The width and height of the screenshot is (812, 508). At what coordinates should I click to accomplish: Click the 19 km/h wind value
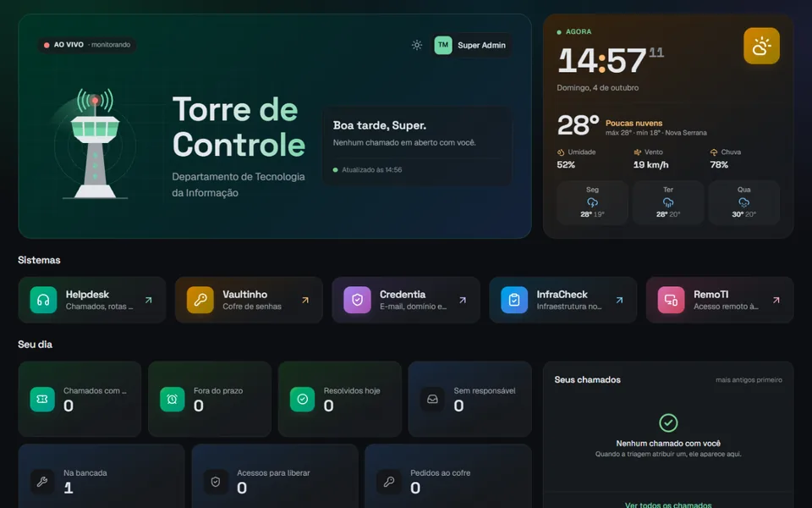click(x=651, y=165)
